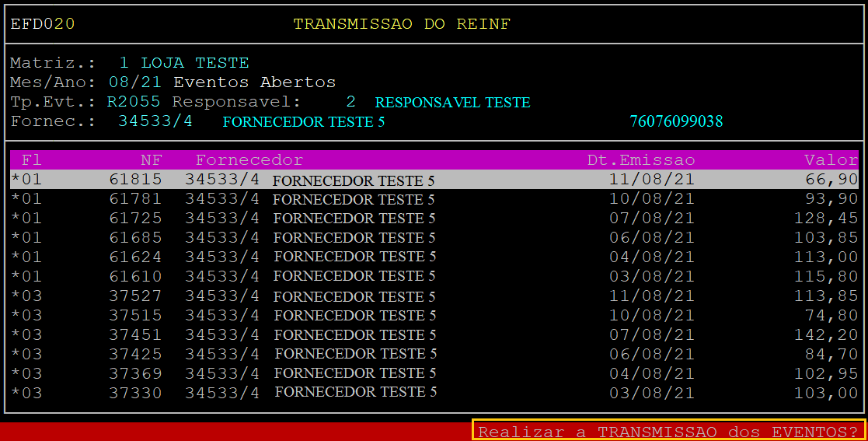868x441 pixels.
Task: Click the Fornec. code field 34533/4
Action: (155, 121)
